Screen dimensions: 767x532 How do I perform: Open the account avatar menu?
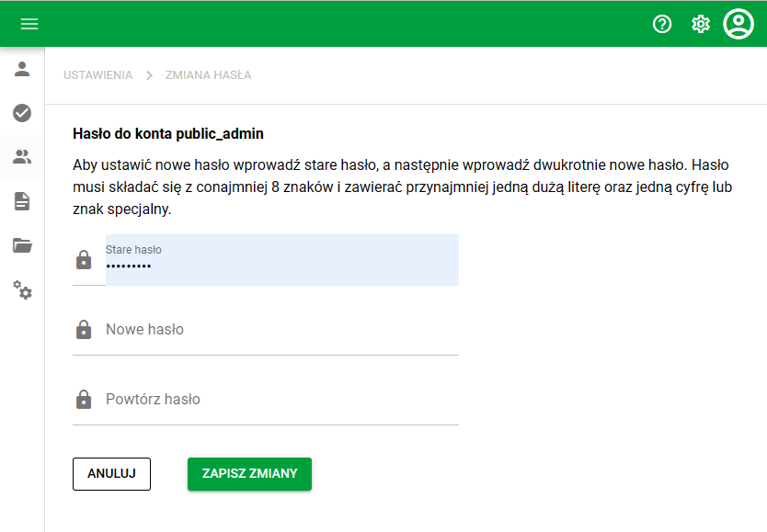click(x=738, y=24)
